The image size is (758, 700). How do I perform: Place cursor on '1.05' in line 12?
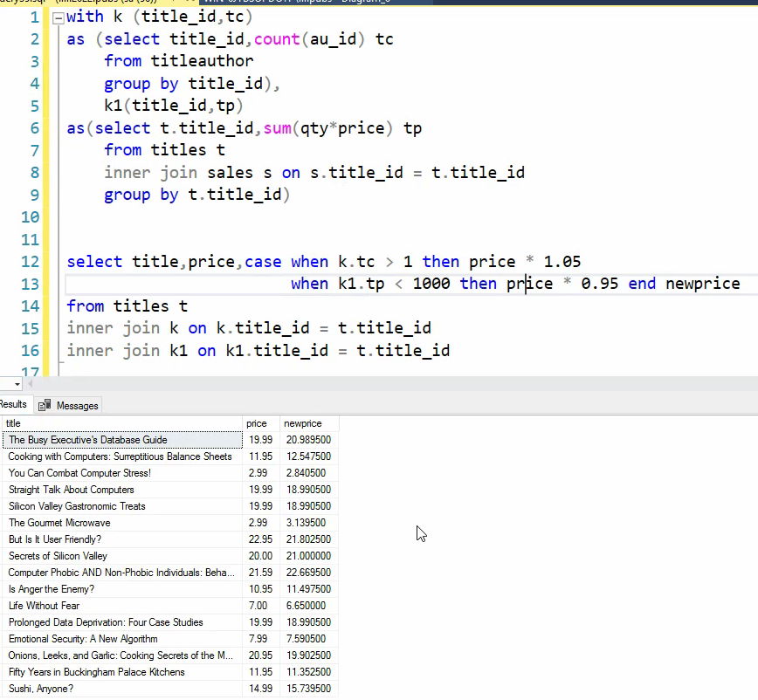coord(562,262)
